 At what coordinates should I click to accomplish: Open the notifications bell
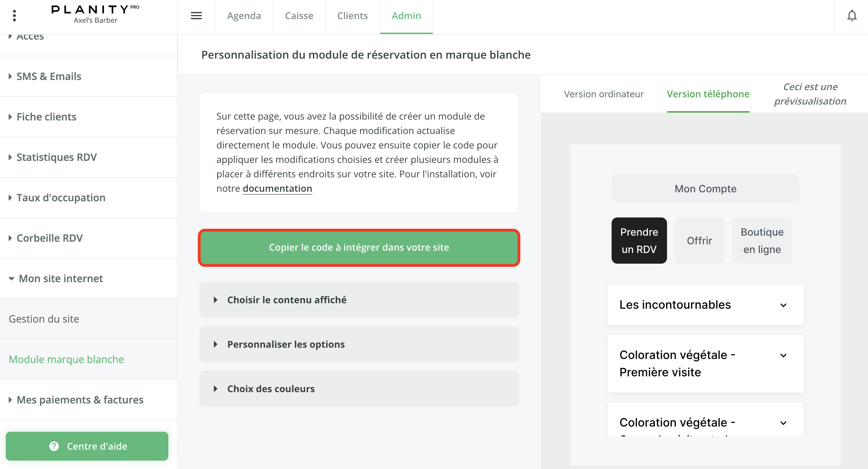[852, 16]
